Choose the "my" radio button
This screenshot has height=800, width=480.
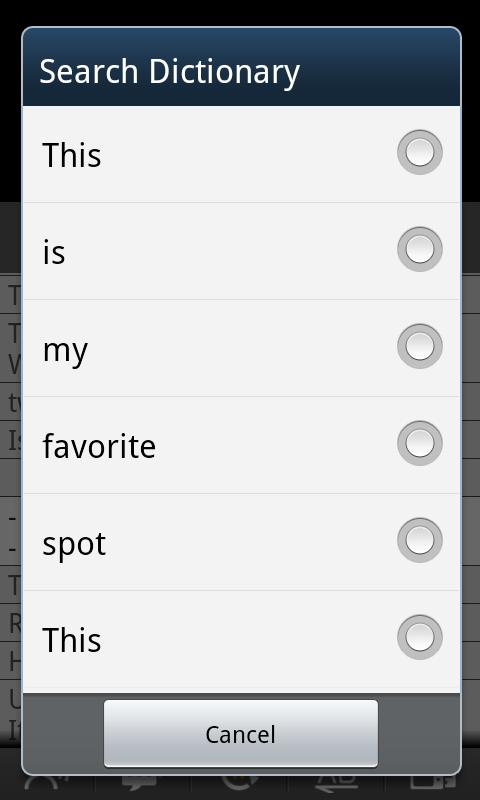coord(419,346)
